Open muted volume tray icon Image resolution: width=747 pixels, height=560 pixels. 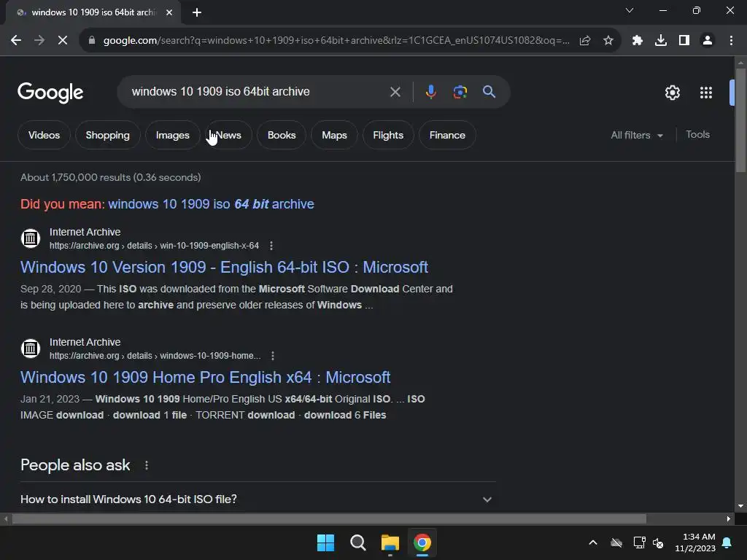click(659, 542)
